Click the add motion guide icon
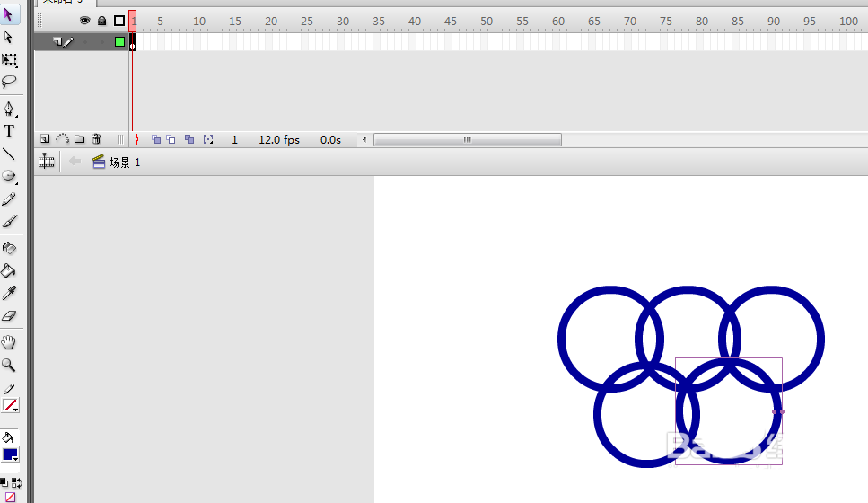This screenshot has width=868, height=503. pyautogui.click(x=63, y=139)
